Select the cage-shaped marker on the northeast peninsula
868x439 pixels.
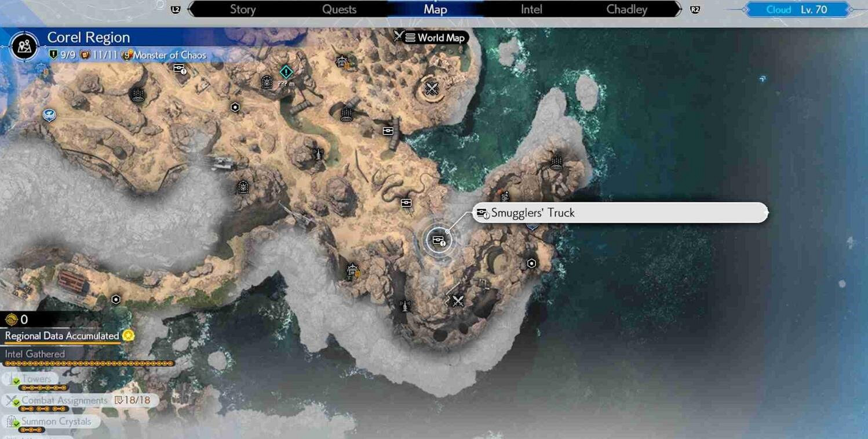click(556, 162)
